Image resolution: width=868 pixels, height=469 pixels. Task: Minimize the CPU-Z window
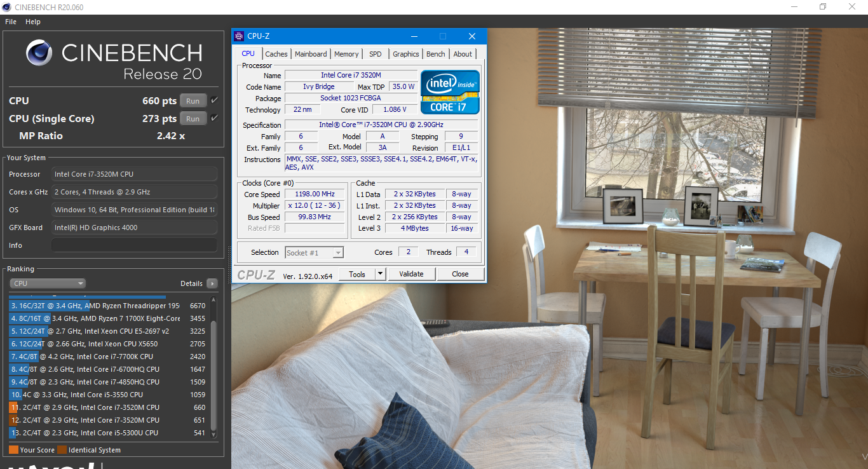(x=414, y=36)
